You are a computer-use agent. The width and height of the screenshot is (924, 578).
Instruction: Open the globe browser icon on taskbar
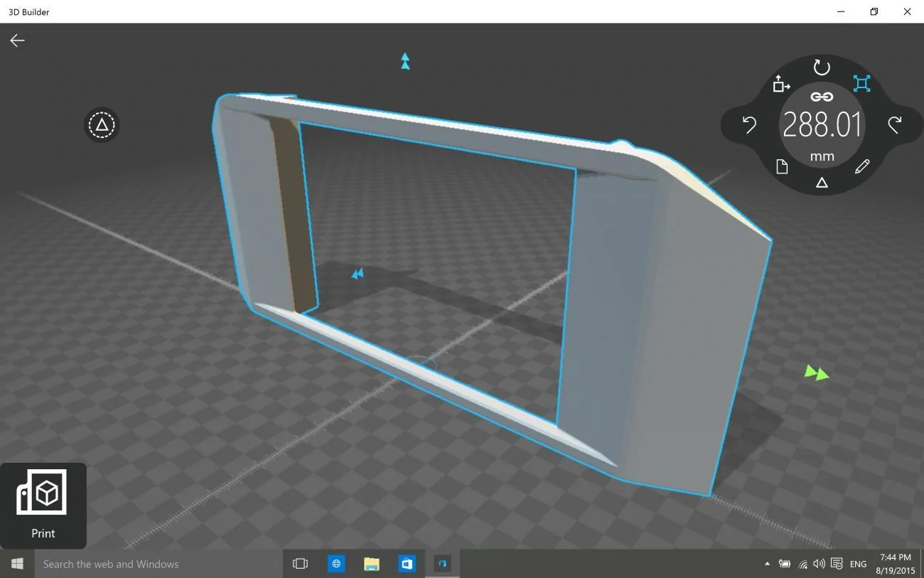coord(336,564)
